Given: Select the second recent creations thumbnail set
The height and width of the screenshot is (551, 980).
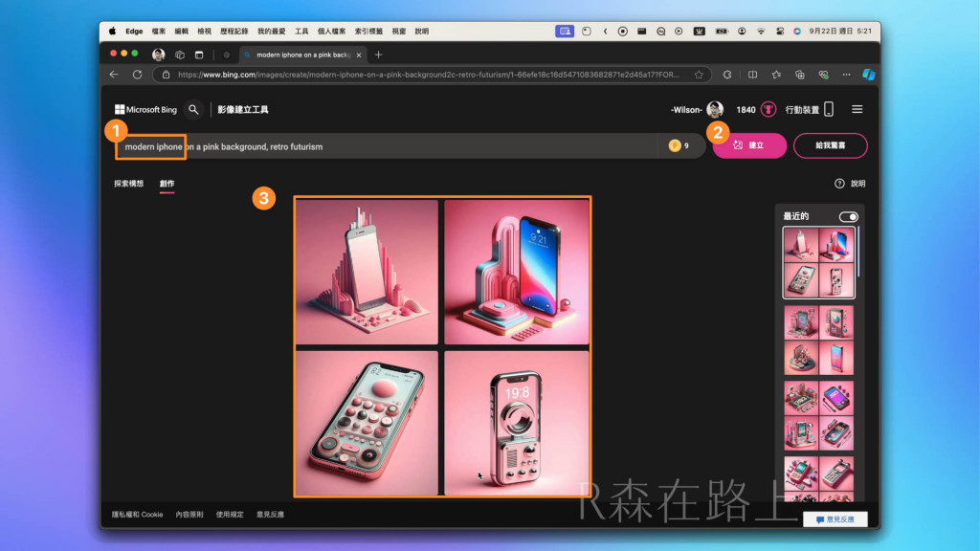Looking at the screenshot, I should point(819,340).
